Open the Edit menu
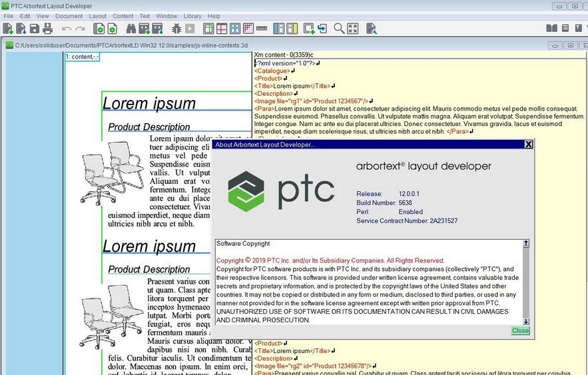 [x=25, y=16]
